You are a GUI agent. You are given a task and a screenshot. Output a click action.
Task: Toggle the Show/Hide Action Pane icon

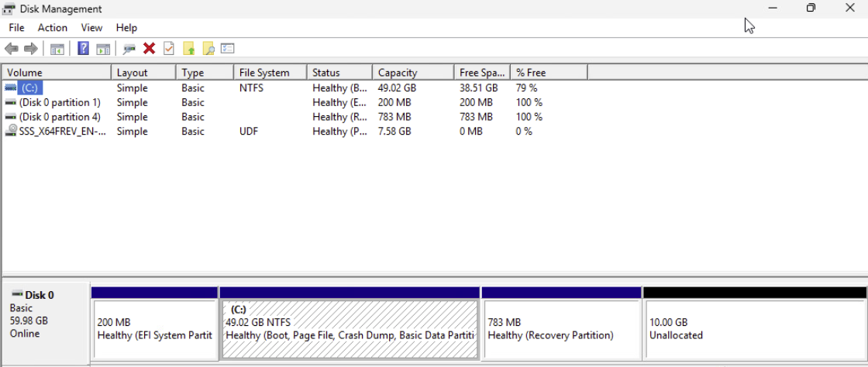pyautogui.click(x=103, y=49)
